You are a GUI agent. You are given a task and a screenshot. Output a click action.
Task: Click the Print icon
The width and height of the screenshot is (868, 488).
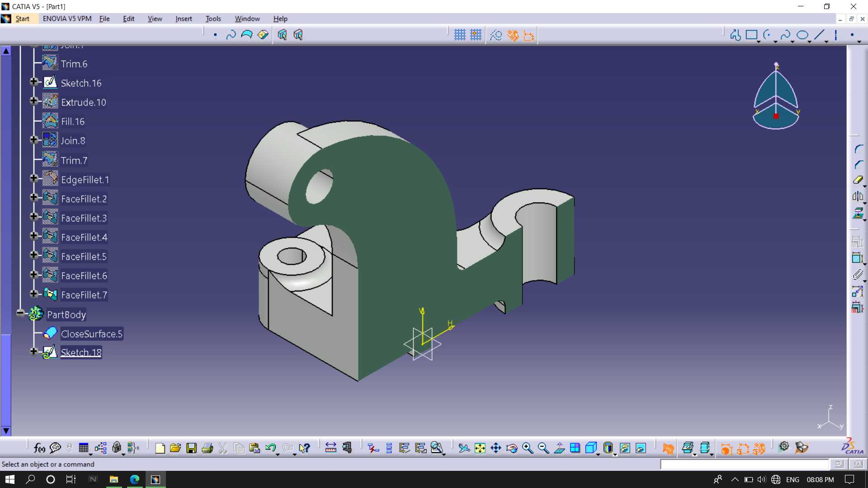click(207, 448)
